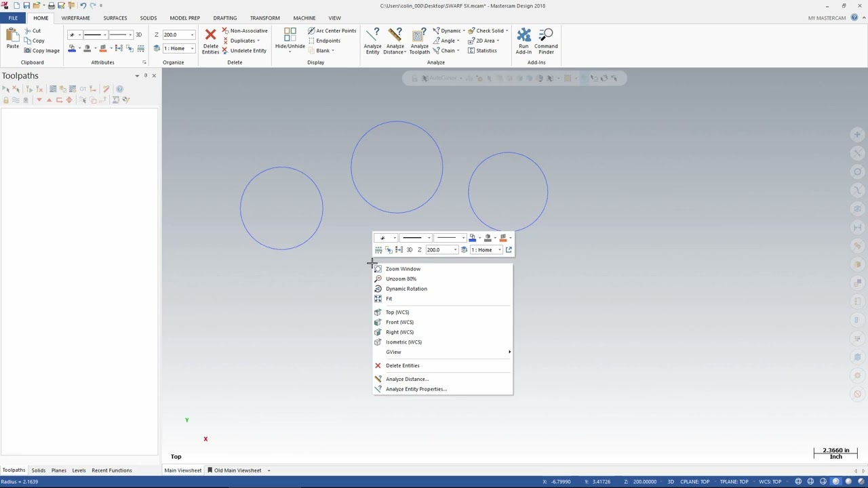
Task: Click the customize mini toolbar icon
Action: click(x=509, y=250)
